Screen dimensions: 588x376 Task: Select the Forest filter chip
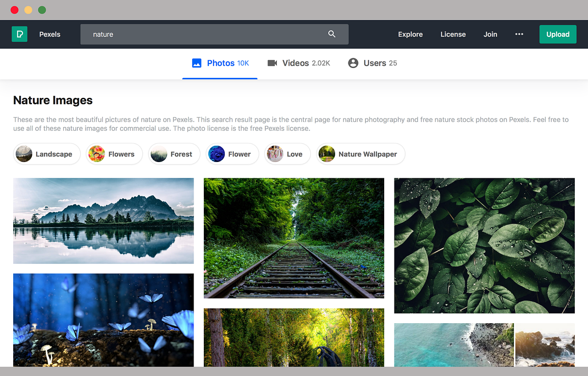click(x=174, y=154)
